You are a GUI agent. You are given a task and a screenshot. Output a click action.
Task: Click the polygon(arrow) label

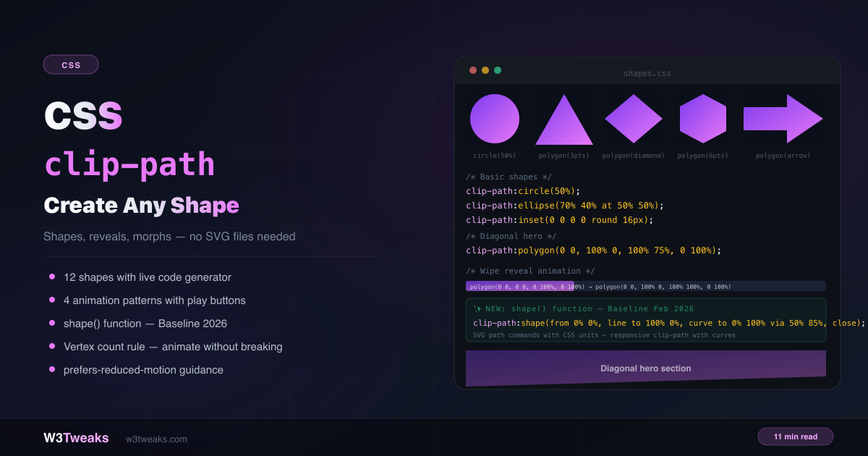[783, 156]
